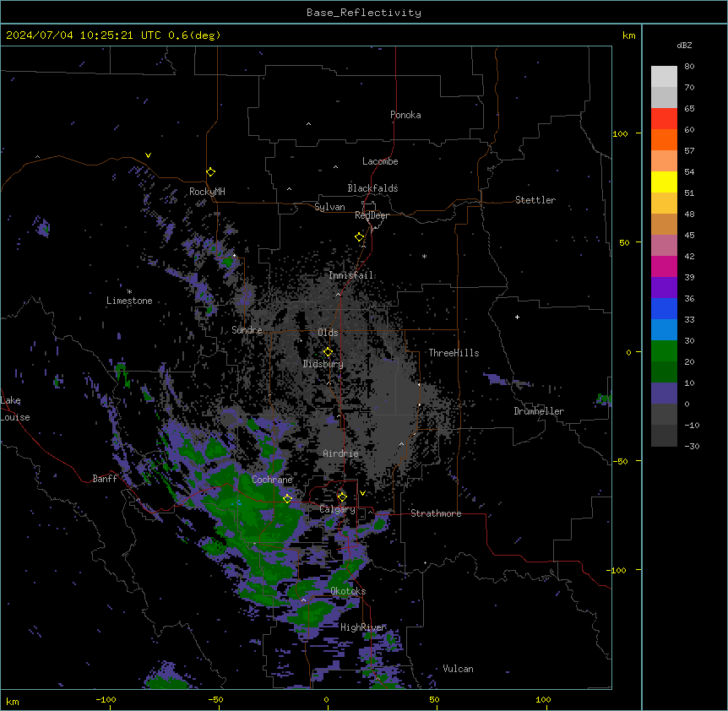Viewport: 728px width, 711px height.
Task: Click the yellow diamond marker above RockyMH
Action: (210, 172)
